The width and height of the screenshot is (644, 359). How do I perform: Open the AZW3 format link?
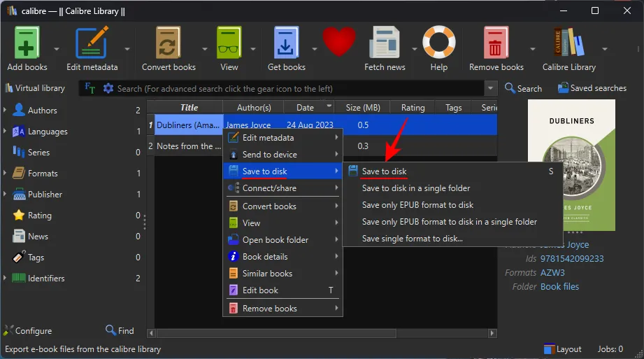pos(552,273)
